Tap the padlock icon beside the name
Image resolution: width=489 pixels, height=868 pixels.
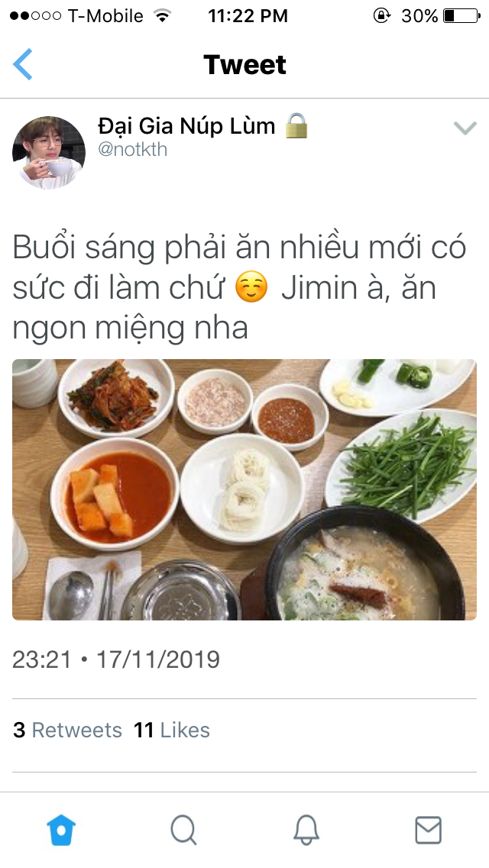[296, 125]
